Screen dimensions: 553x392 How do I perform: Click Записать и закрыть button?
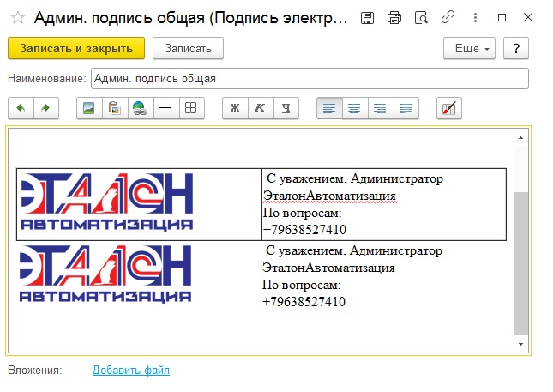coord(76,48)
